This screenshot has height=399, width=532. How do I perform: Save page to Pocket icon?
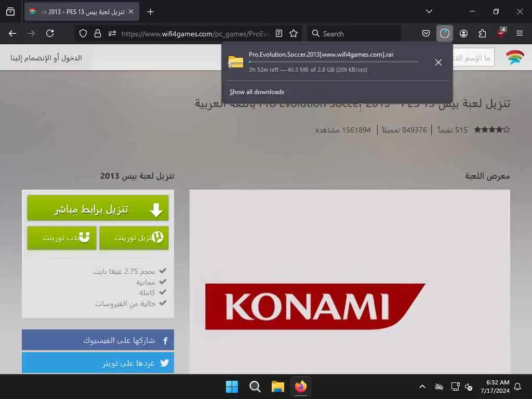coord(426,33)
